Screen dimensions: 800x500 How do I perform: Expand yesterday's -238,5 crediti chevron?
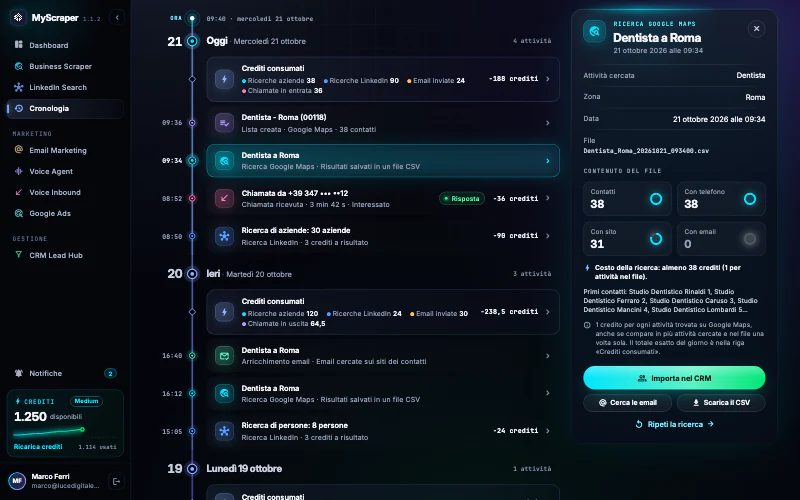tap(547, 312)
